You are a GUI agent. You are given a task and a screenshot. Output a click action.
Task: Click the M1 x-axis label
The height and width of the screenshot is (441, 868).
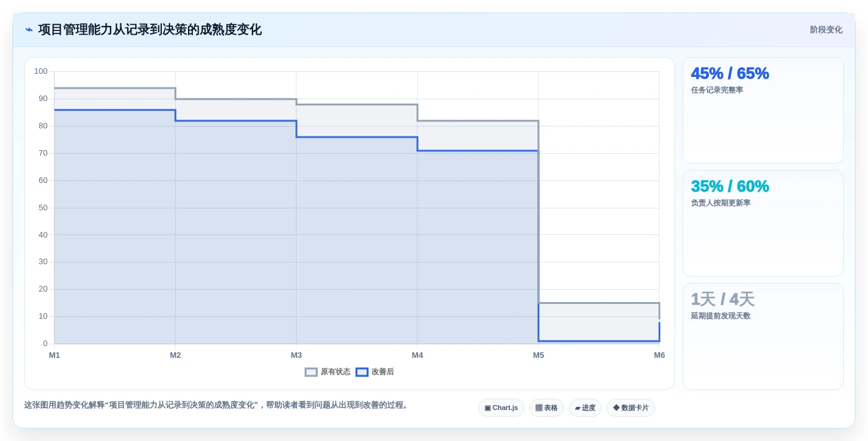pyautogui.click(x=55, y=355)
